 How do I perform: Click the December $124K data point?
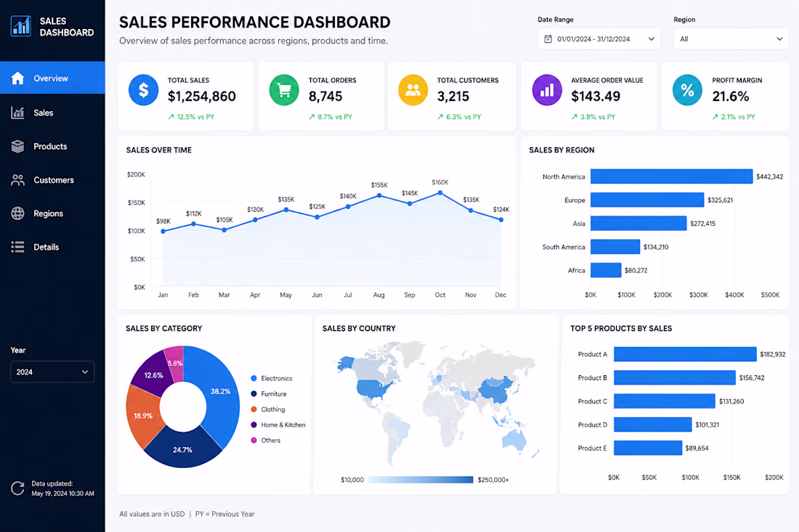point(501,220)
